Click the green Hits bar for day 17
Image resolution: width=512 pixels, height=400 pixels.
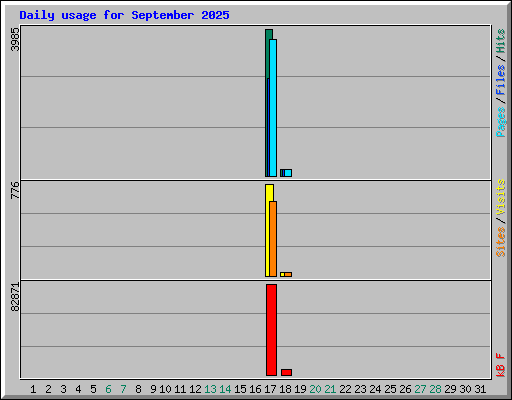tap(268, 53)
